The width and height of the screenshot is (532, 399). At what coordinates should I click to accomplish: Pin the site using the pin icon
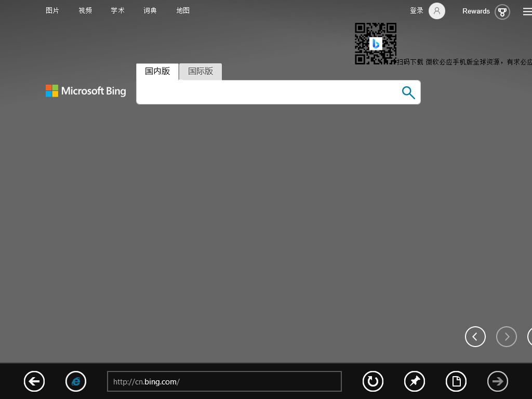415,381
